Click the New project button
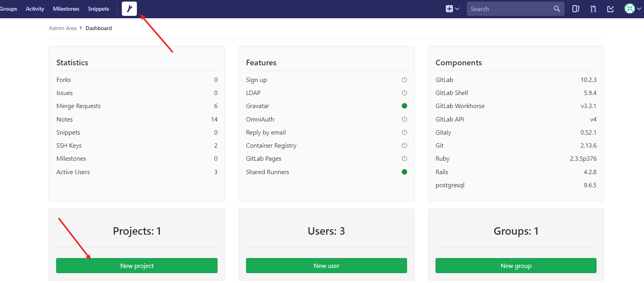Viewport: 644px width, 283px height. (x=137, y=266)
